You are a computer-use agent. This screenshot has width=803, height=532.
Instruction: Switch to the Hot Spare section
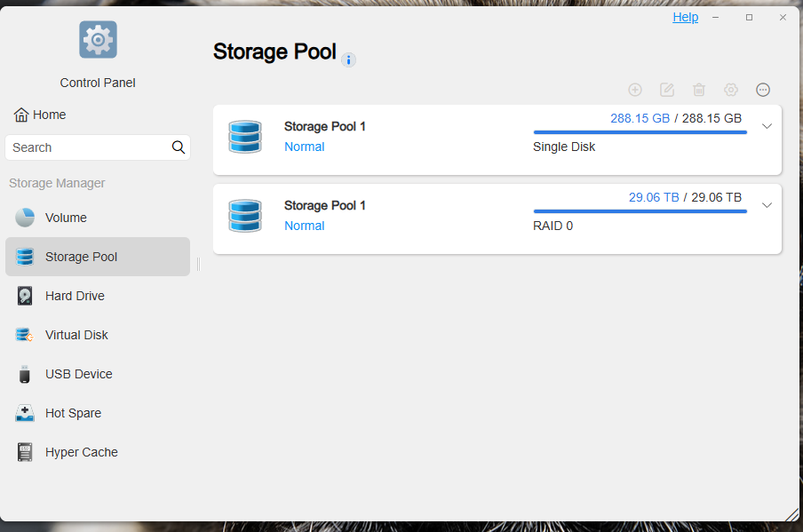coord(73,413)
